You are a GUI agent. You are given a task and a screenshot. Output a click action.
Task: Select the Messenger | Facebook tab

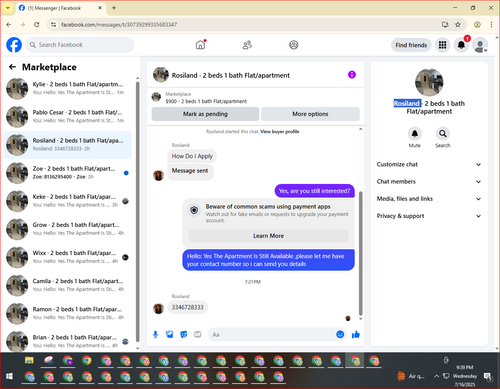pos(60,8)
